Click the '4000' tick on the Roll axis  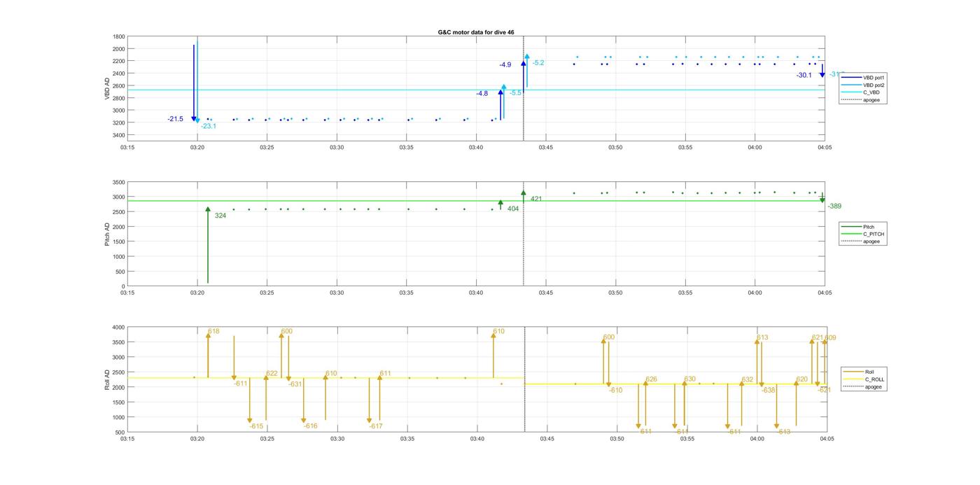tap(119, 328)
